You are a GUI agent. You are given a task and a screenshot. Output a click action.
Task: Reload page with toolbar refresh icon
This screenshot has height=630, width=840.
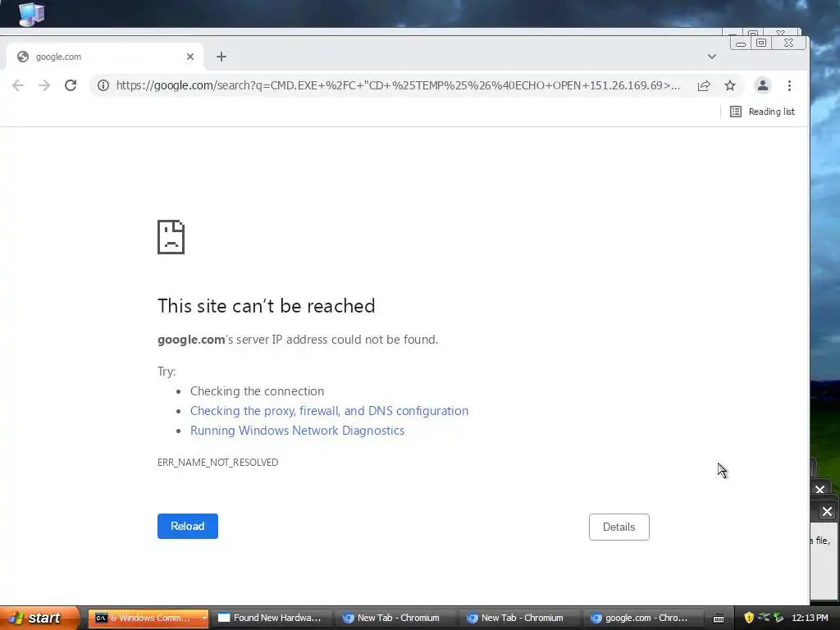(71, 85)
